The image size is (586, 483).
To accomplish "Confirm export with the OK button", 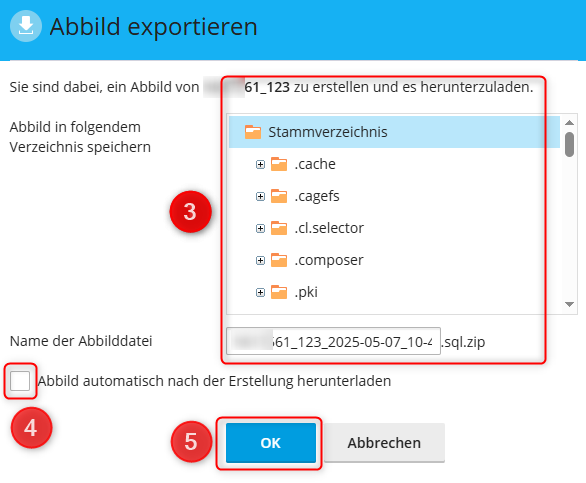I will (271, 443).
